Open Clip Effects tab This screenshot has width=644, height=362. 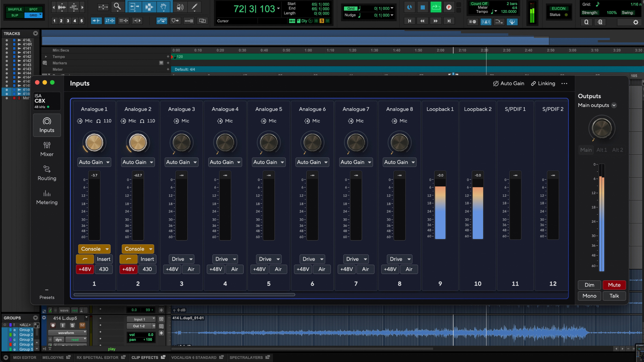tap(148, 358)
